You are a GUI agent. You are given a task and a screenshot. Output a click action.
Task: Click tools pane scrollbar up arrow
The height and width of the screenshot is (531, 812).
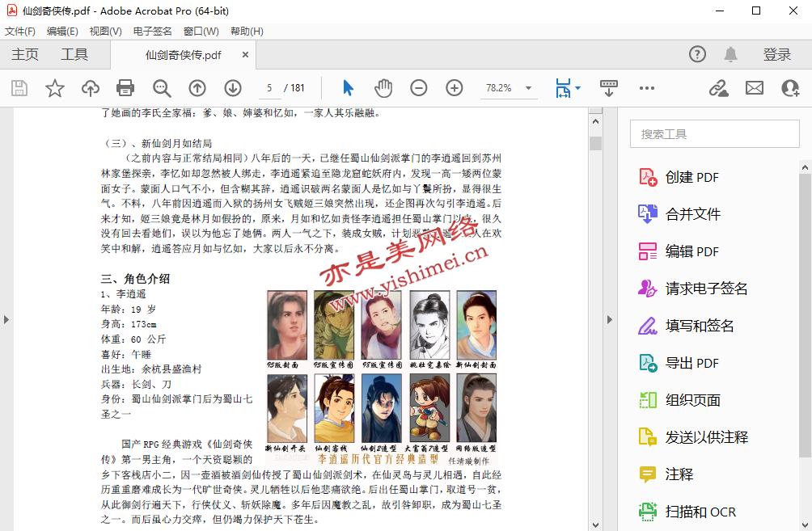coord(805,167)
